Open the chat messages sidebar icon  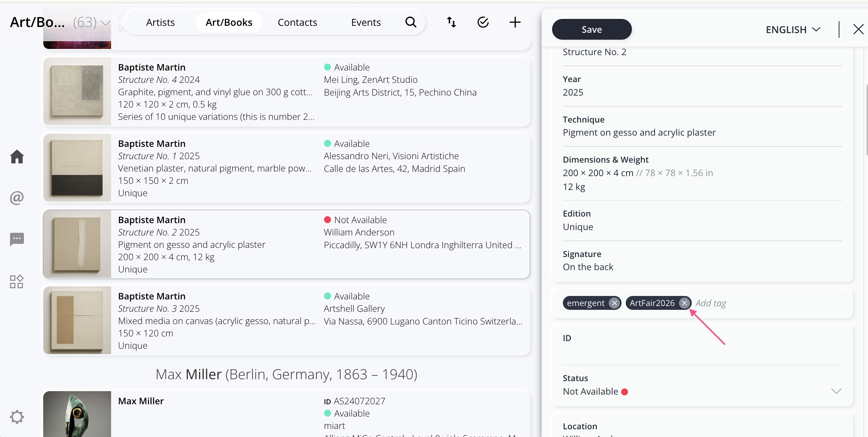coord(17,239)
